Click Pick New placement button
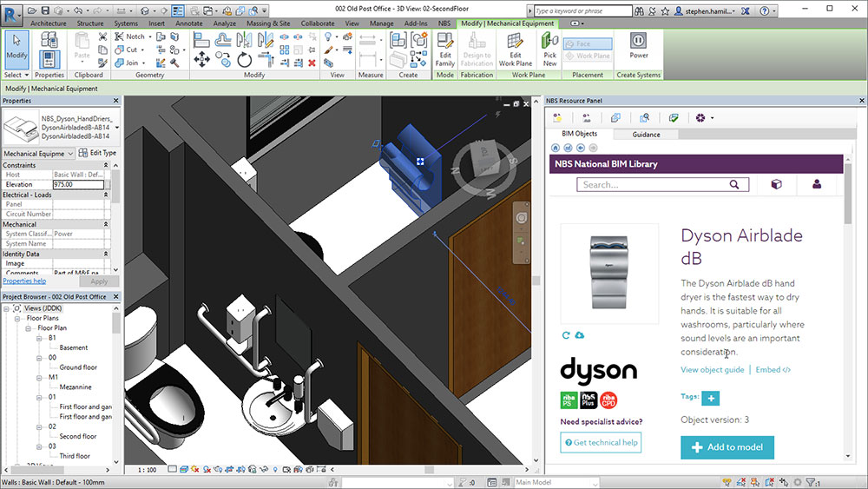The image size is (868, 489). [549, 50]
